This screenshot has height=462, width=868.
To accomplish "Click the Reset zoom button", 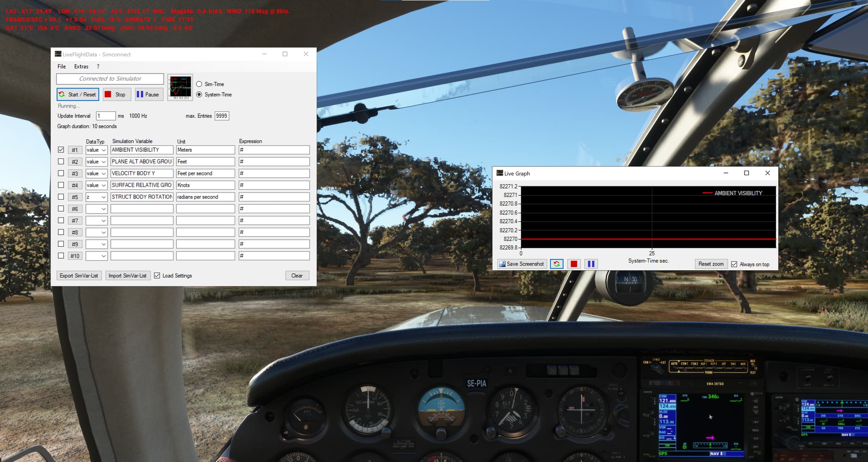I will [711, 264].
